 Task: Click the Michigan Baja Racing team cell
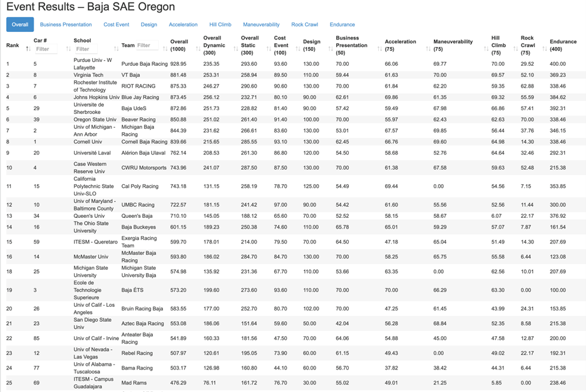coord(138,130)
